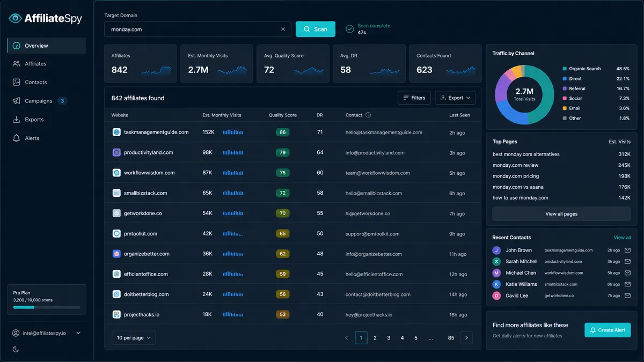The image size is (644, 362).
Task: Click workflowwisdom.com website name
Action: click(149, 173)
